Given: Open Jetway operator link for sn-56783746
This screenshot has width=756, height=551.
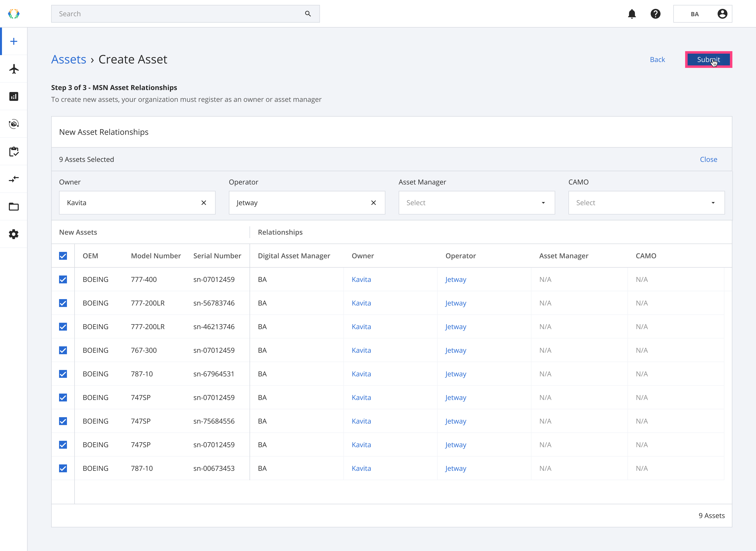Looking at the screenshot, I should click(456, 303).
